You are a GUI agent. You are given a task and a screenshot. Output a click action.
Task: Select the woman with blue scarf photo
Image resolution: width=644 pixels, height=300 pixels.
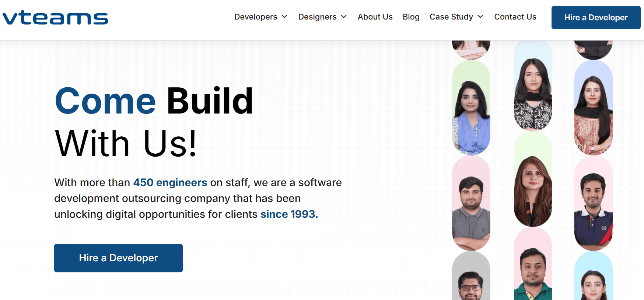coord(471,108)
